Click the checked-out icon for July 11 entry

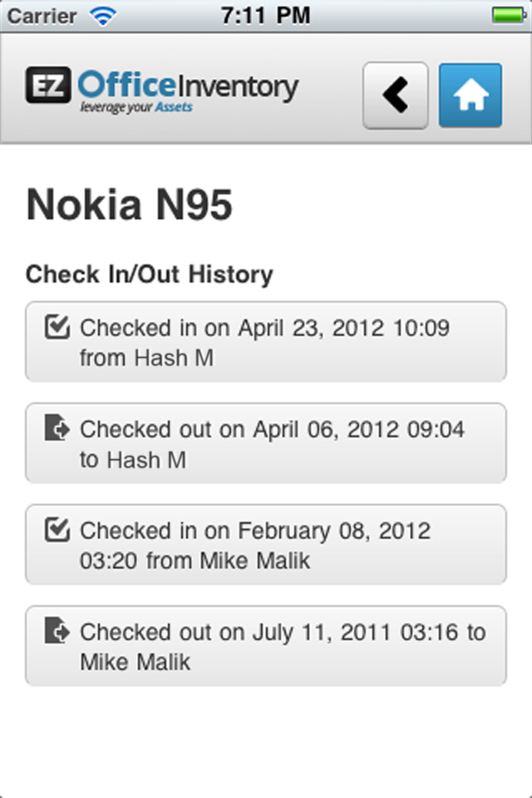pos(57,631)
